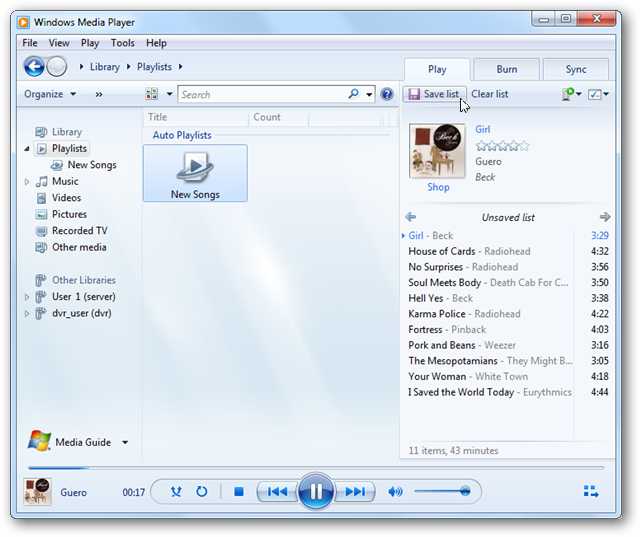Screen dimensions: 640x537
Task: Sort by the Title column header
Action: pos(196,117)
